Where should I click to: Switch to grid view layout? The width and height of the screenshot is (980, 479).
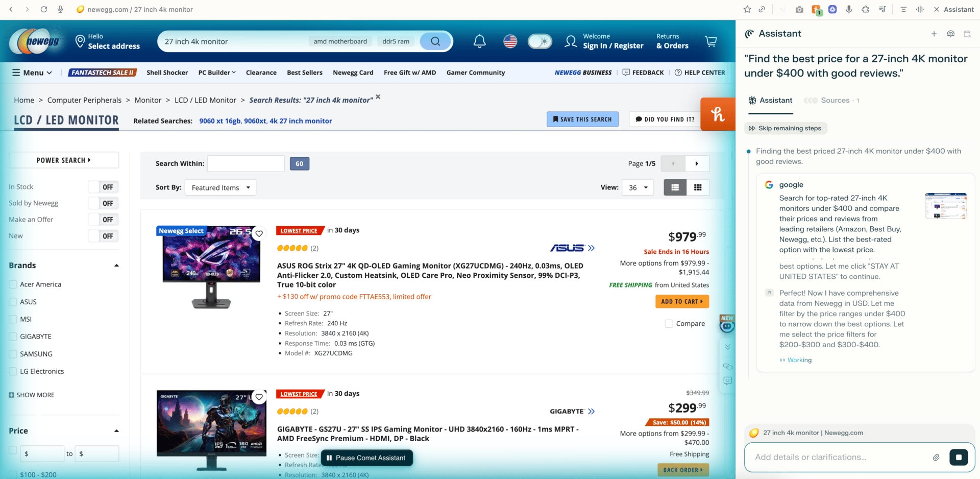click(698, 187)
